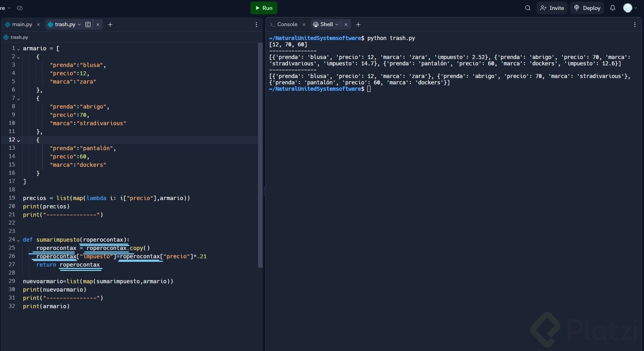Click the "precio":60 code line

[x=70, y=156]
